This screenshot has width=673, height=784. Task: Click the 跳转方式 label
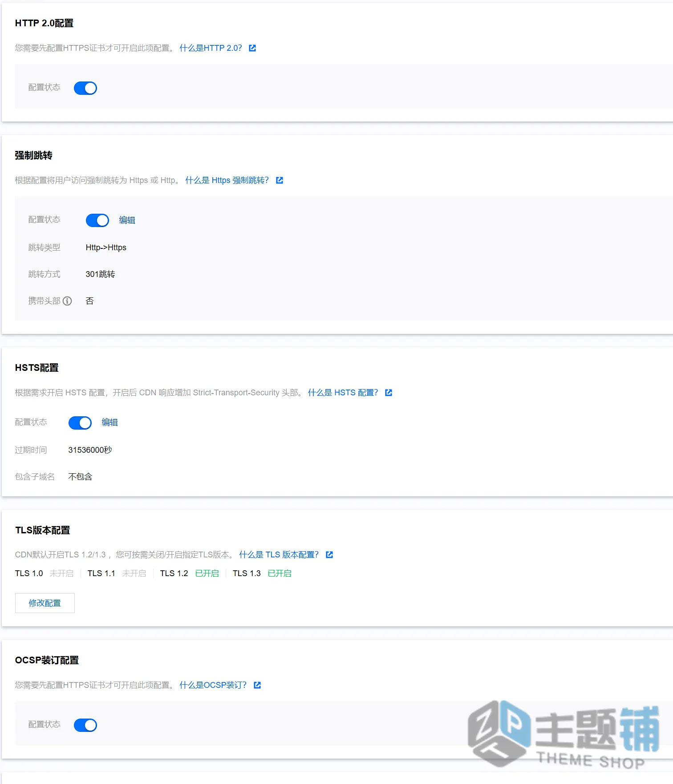tap(44, 274)
